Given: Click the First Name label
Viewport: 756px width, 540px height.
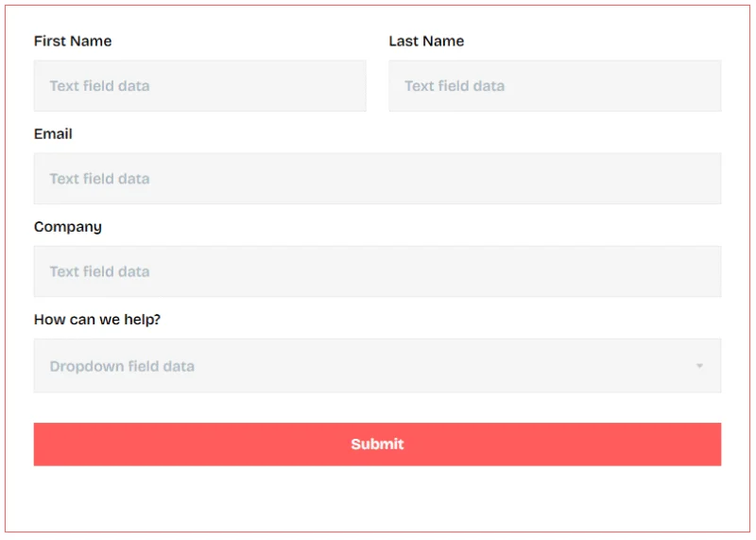Looking at the screenshot, I should [73, 41].
